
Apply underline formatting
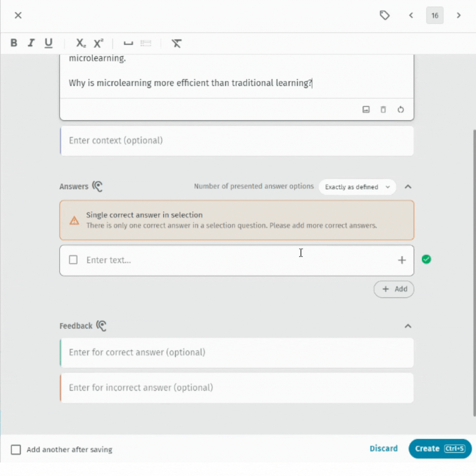tap(49, 43)
